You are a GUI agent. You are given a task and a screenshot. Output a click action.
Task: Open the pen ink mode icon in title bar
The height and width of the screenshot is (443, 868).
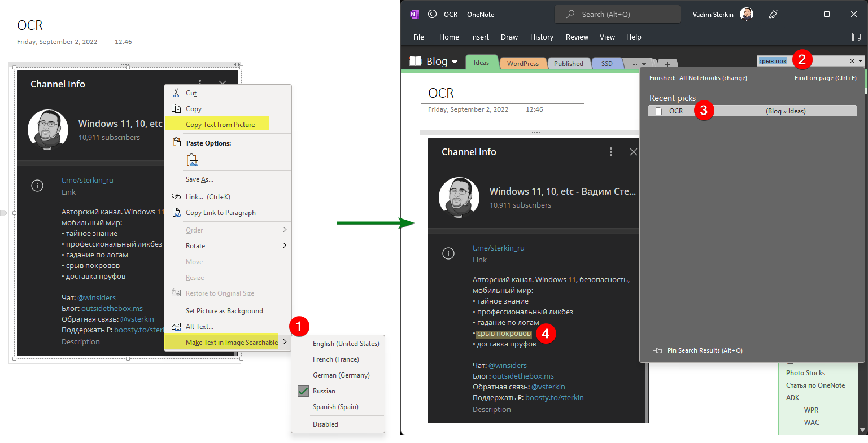pyautogui.click(x=773, y=14)
